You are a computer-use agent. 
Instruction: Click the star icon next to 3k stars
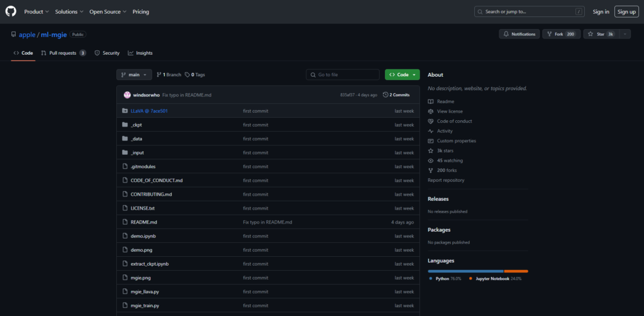(x=430, y=151)
